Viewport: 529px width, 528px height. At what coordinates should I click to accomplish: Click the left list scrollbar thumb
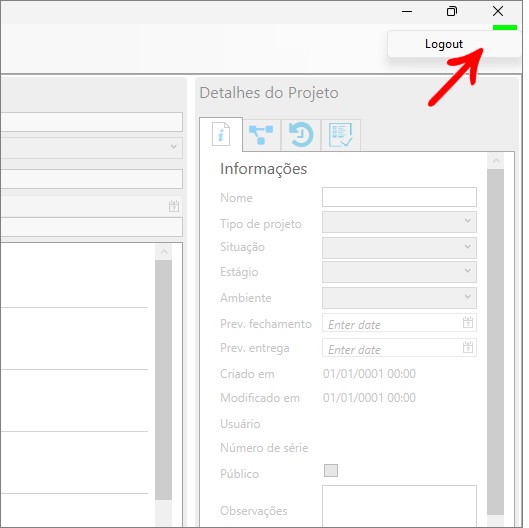tap(164, 380)
